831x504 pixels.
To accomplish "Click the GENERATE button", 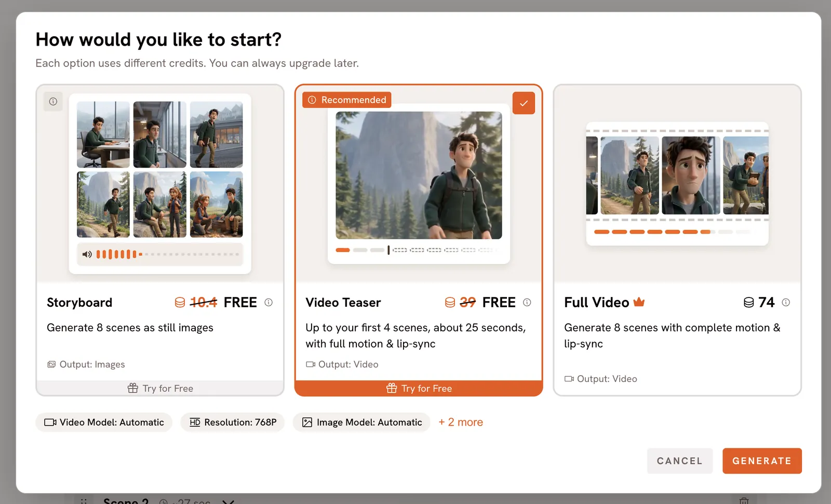I will 762,461.
